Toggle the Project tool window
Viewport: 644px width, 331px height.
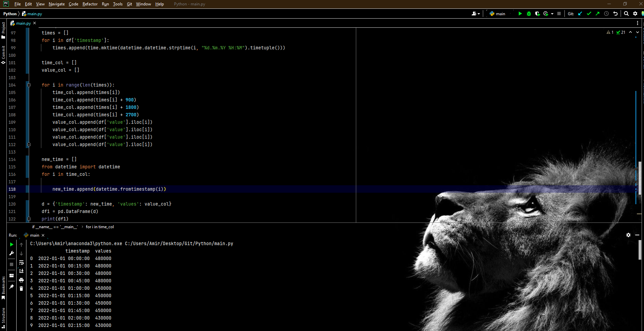pos(3,30)
